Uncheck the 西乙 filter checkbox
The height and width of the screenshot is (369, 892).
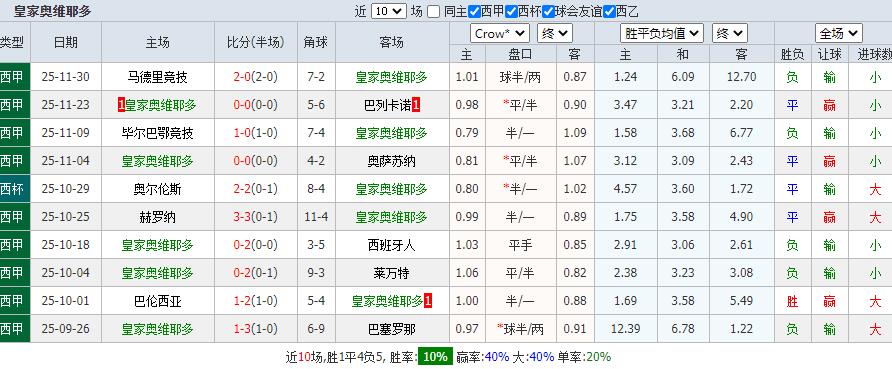point(609,11)
